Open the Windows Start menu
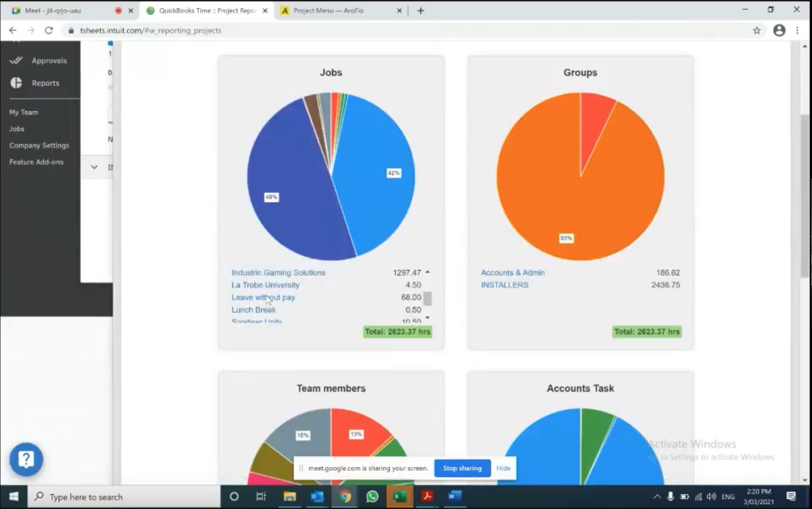This screenshot has height=509, width=812. pos(14,497)
